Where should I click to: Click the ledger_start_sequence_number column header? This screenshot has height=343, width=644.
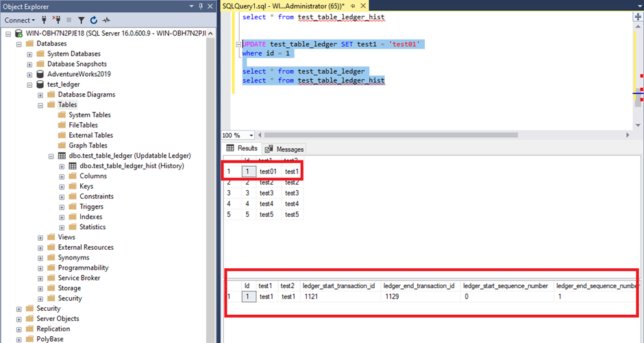click(x=506, y=286)
